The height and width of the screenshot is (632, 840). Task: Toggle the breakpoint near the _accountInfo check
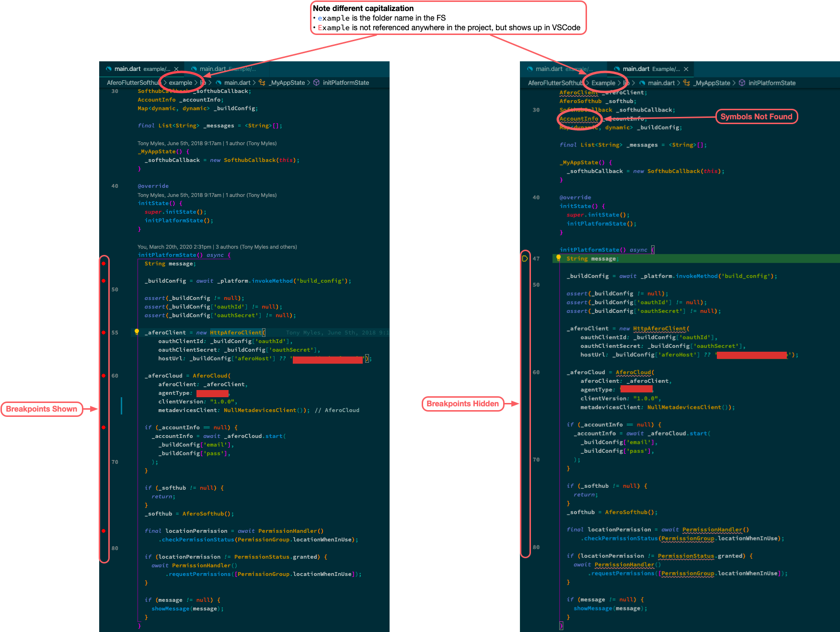pos(104,427)
